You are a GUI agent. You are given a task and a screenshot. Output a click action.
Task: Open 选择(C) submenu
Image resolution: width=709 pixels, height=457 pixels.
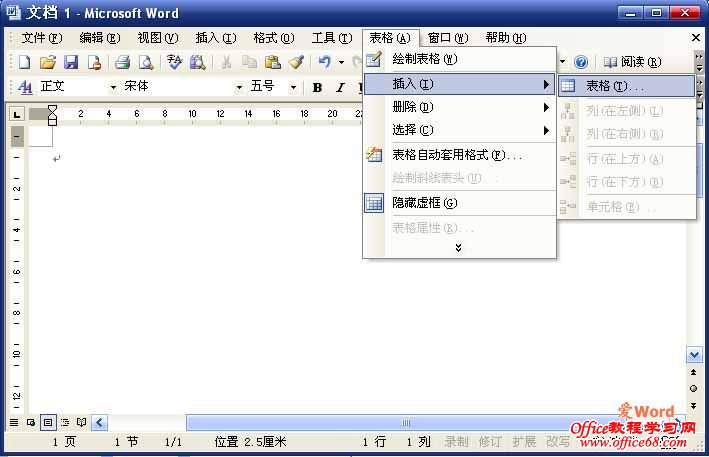[459, 130]
